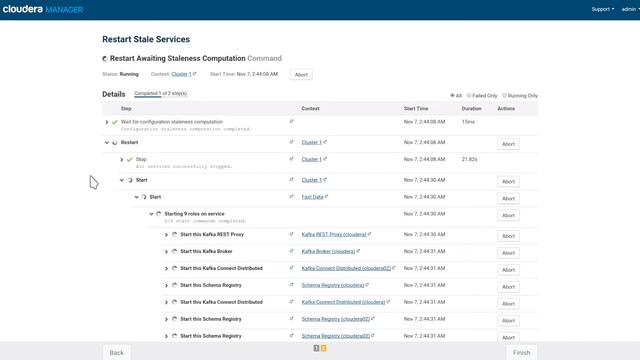Click the Back button
Image resolution: width=640 pixels, height=360 pixels.
pos(116,353)
